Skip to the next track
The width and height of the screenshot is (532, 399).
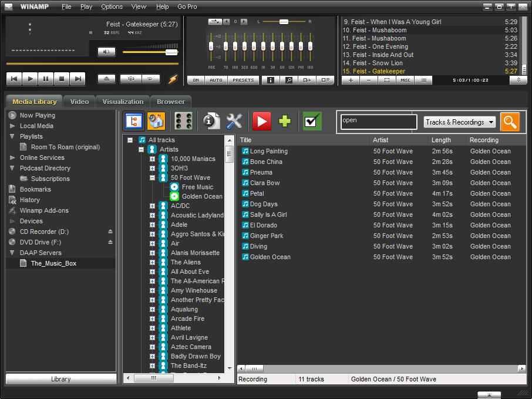point(78,79)
